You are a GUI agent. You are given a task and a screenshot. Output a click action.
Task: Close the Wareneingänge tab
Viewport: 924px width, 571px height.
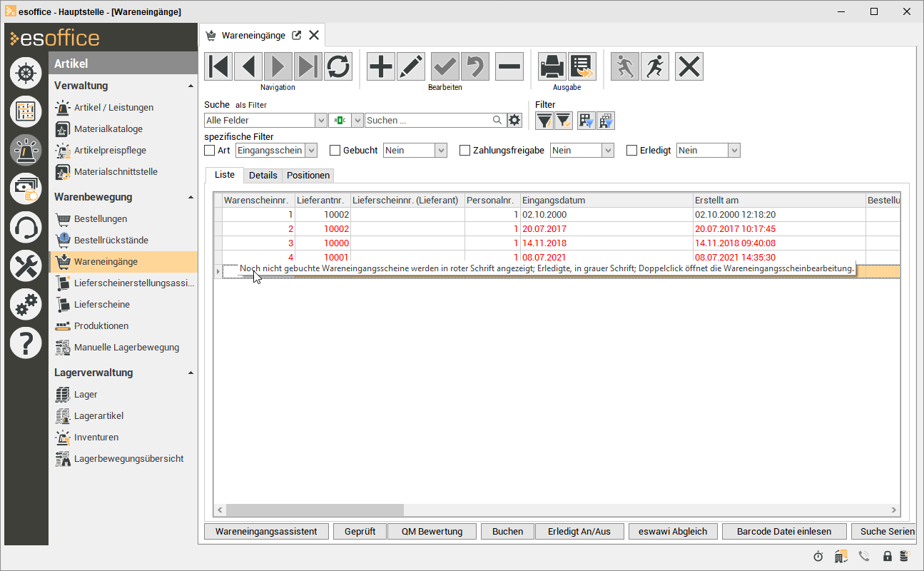[x=313, y=35]
